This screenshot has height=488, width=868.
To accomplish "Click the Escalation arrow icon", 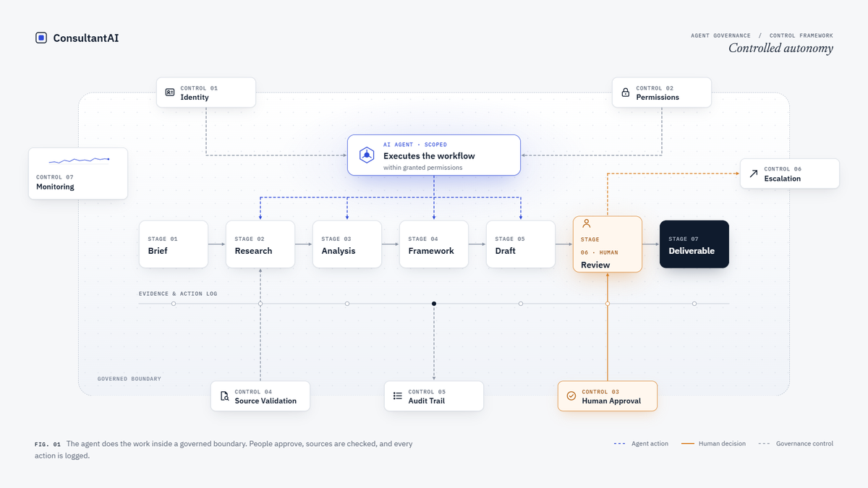I will pyautogui.click(x=754, y=174).
